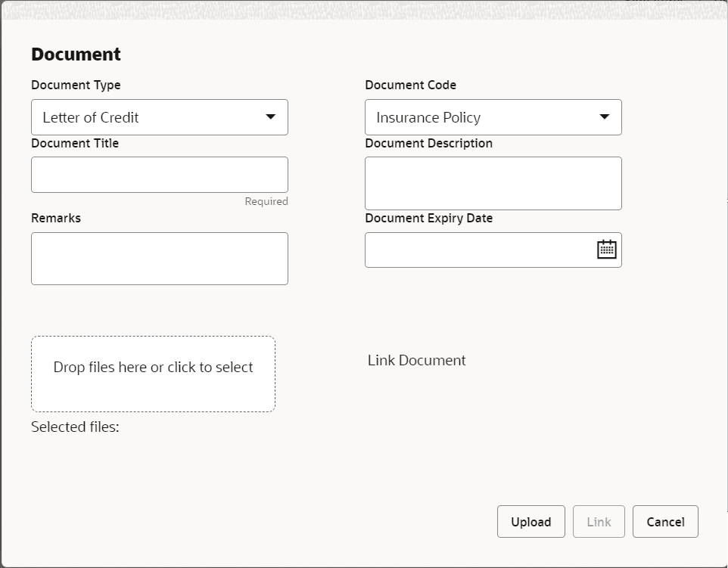Image resolution: width=728 pixels, height=568 pixels.
Task: Click the disabled Link button
Action: [x=599, y=521]
